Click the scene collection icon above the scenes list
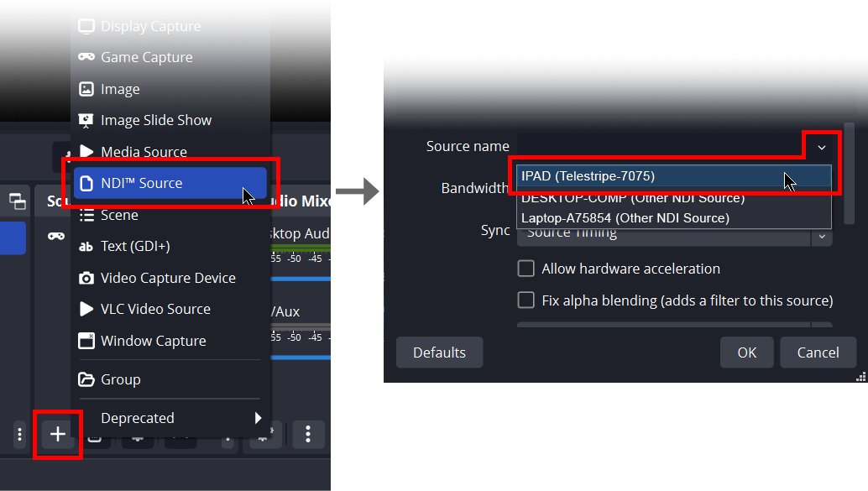868x491 pixels. pos(17,201)
